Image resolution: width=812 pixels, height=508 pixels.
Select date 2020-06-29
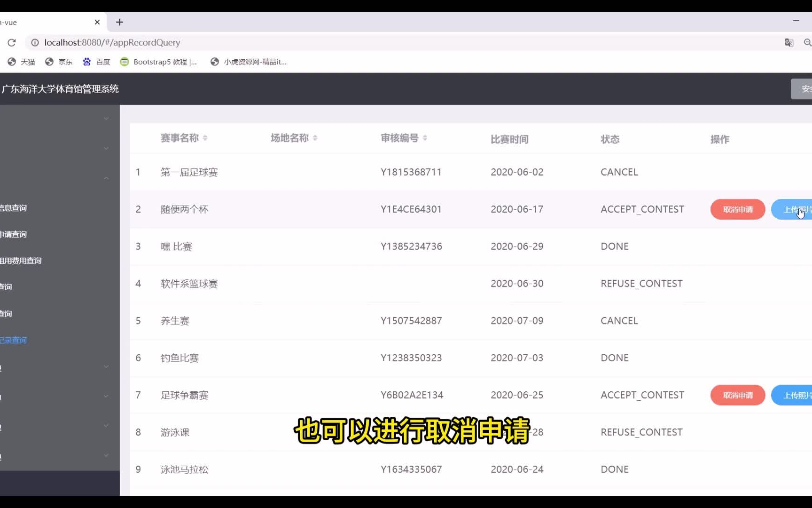[517, 246]
